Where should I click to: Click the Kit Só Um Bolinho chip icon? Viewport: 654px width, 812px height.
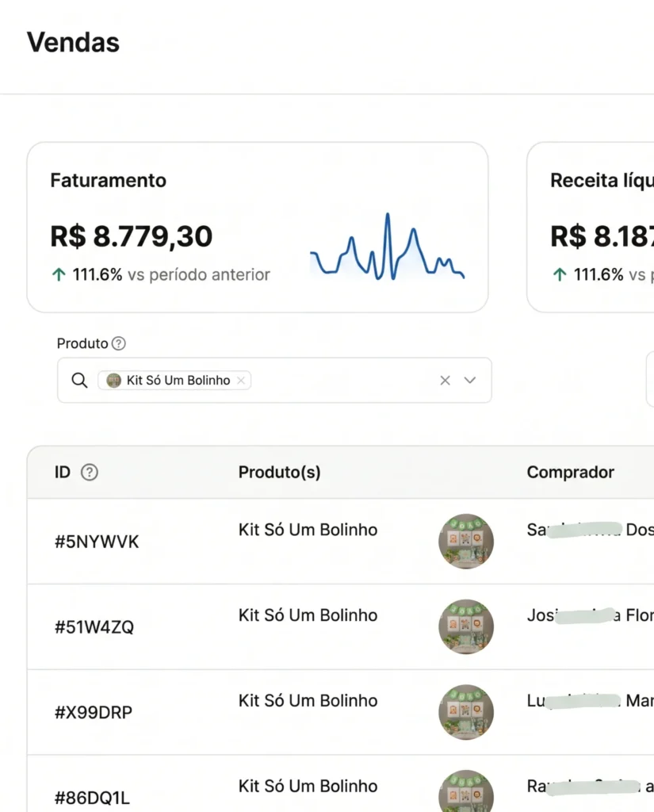113,380
